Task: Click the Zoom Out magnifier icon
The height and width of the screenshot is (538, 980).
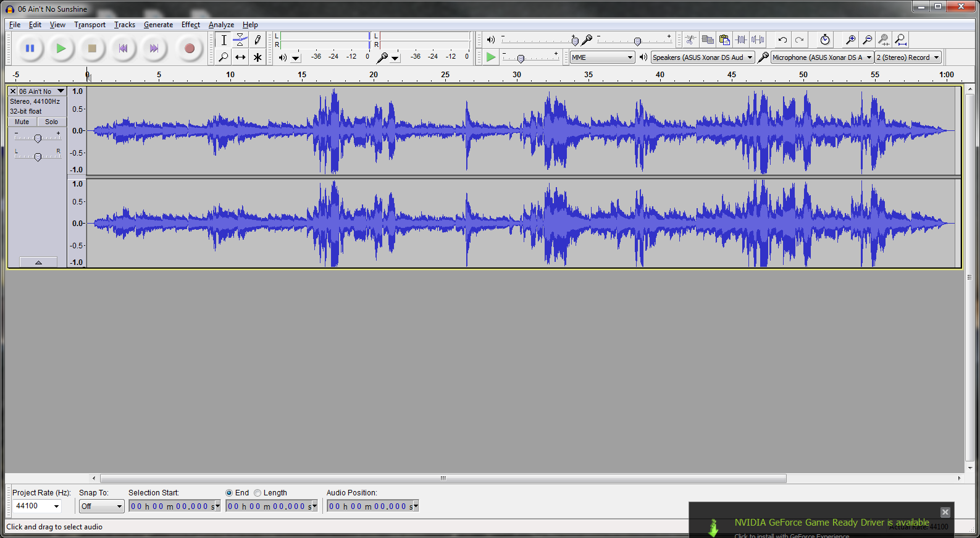Action: [x=867, y=40]
